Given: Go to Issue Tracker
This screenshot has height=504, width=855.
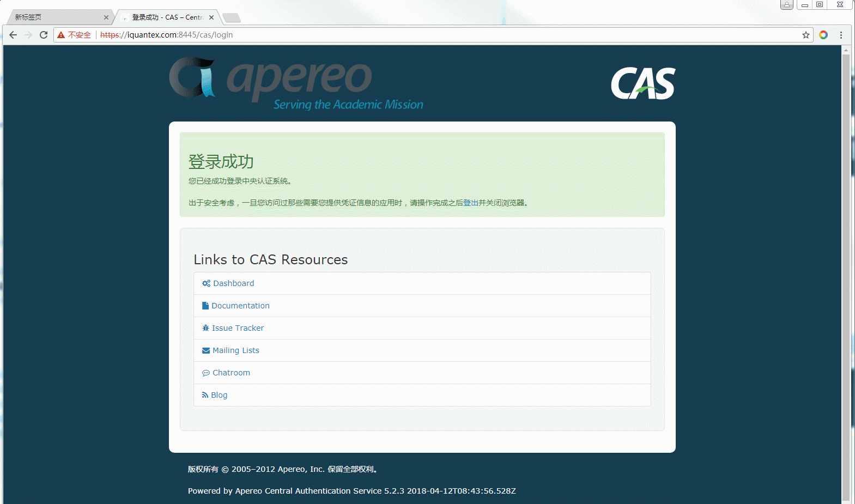Looking at the screenshot, I should [238, 328].
